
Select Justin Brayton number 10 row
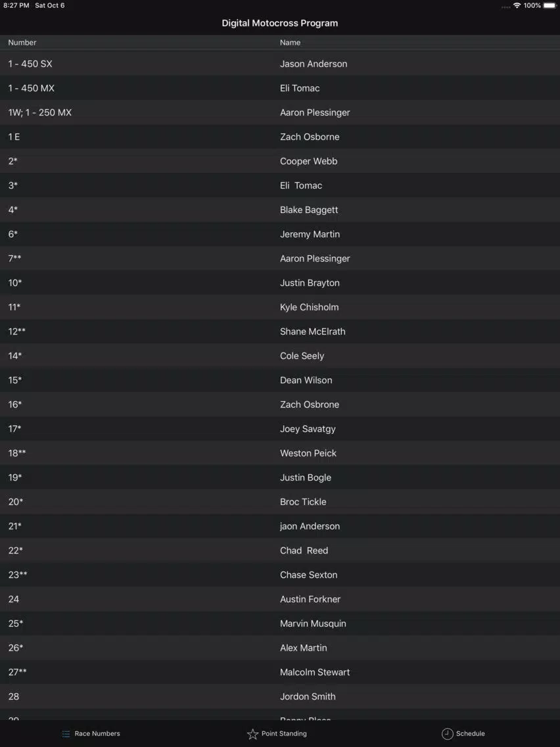click(280, 283)
